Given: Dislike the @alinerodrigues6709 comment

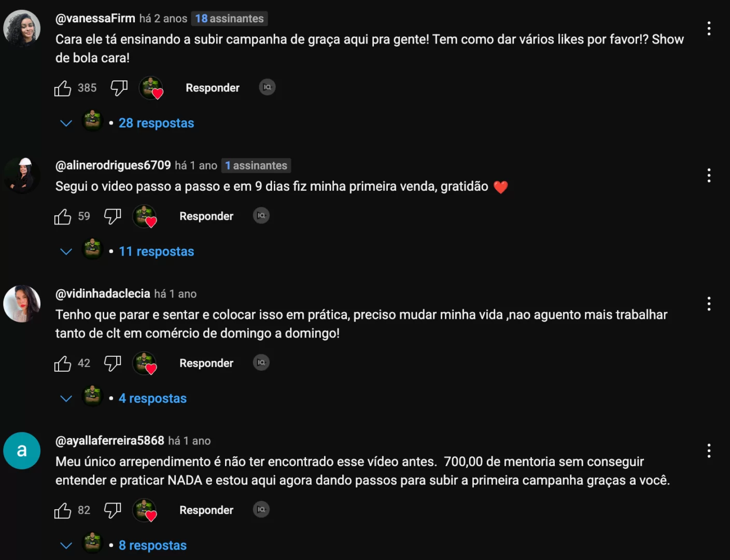Looking at the screenshot, I should (113, 216).
